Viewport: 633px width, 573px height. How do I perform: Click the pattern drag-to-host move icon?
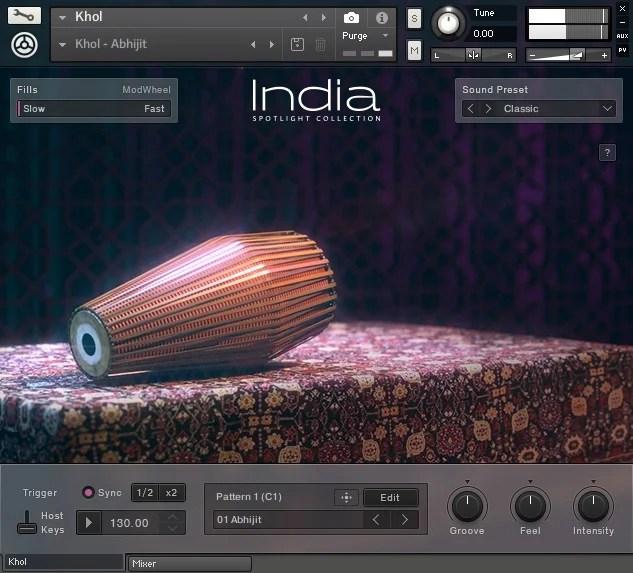point(346,497)
